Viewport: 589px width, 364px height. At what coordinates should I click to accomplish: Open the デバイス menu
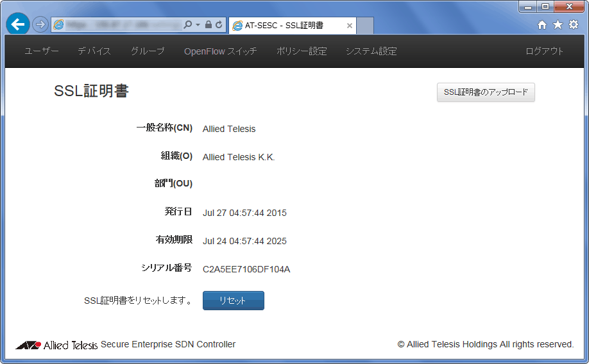click(x=94, y=51)
